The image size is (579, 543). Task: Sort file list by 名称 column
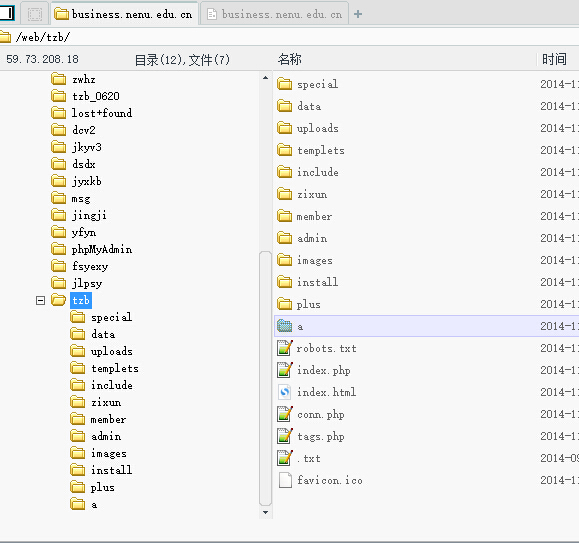[290, 59]
